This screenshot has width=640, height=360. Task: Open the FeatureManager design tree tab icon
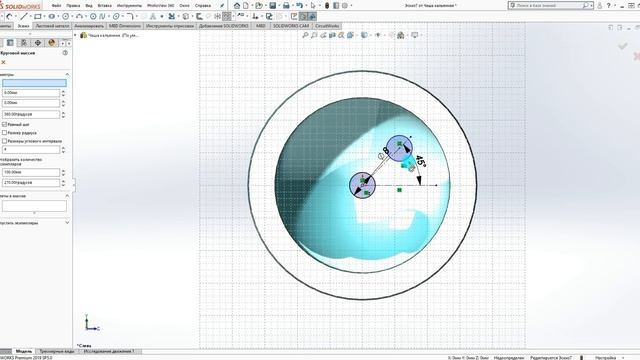pyautogui.click(x=10, y=43)
